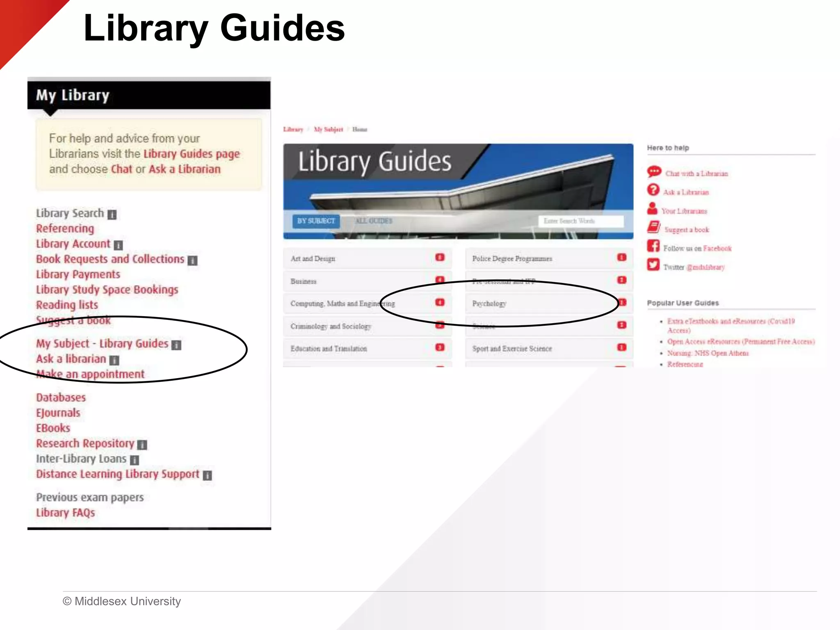The width and height of the screenshot is (840, 630).
Task: Click the red count badge on Art and Design
Action: pyautogui.click(x=440, y=258)
